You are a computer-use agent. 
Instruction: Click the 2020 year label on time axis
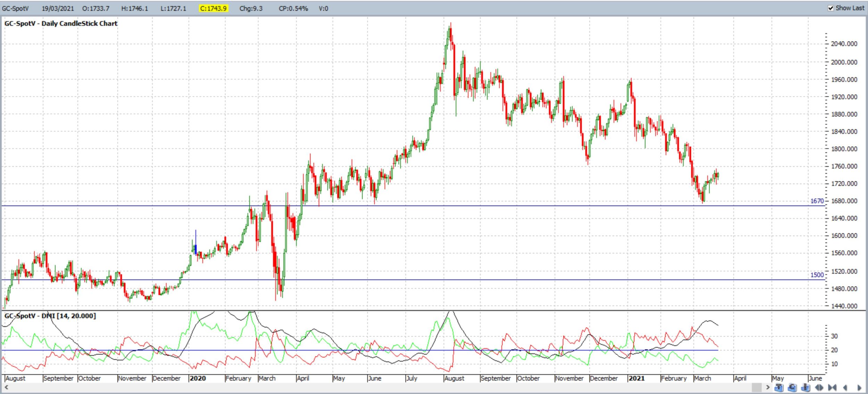point(198,378)
